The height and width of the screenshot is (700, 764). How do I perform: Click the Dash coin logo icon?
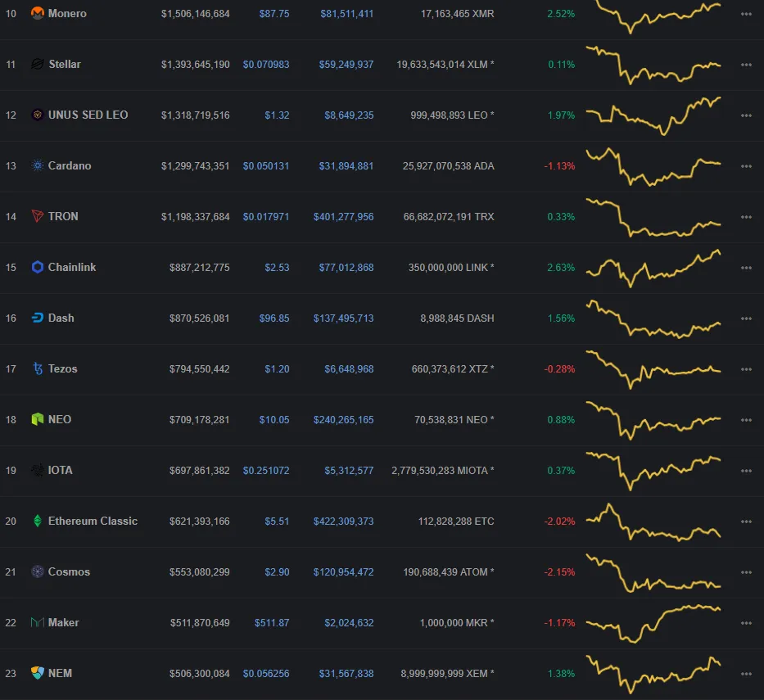38,318
